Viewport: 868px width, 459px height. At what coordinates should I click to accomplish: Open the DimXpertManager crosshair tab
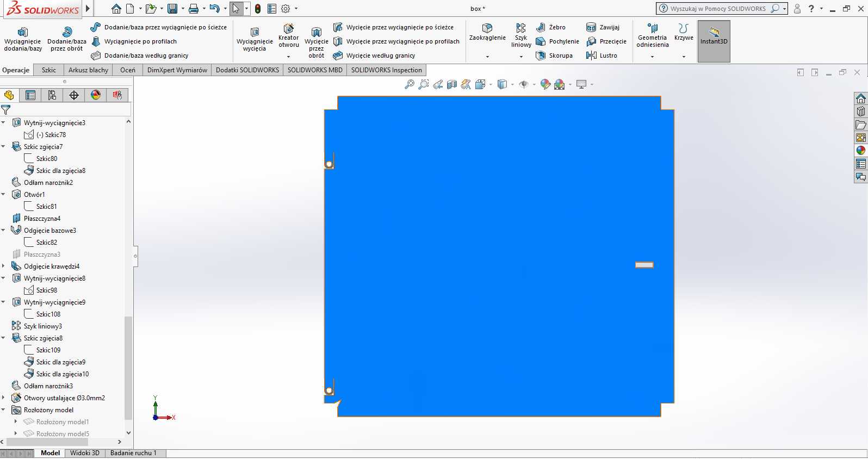tap(74, 95)
